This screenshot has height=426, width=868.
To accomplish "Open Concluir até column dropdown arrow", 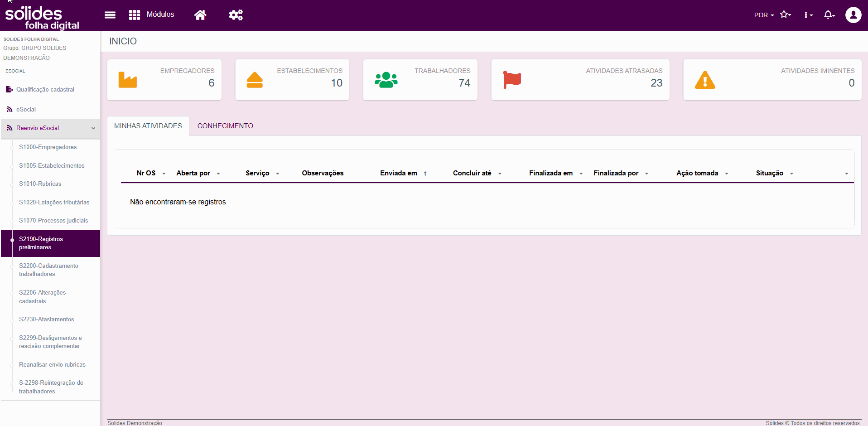I will click(500, 174).
